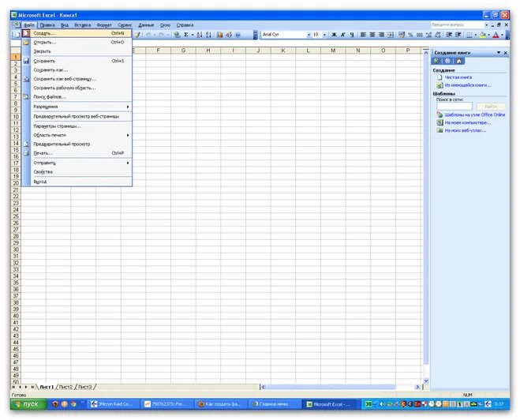Click the Font Color red A
Screen dimensions: 520x420
coord(496,35)
